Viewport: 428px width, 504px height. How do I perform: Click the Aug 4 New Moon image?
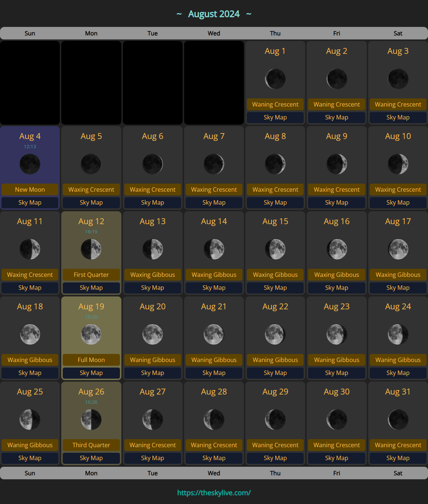tap(30, 164)
